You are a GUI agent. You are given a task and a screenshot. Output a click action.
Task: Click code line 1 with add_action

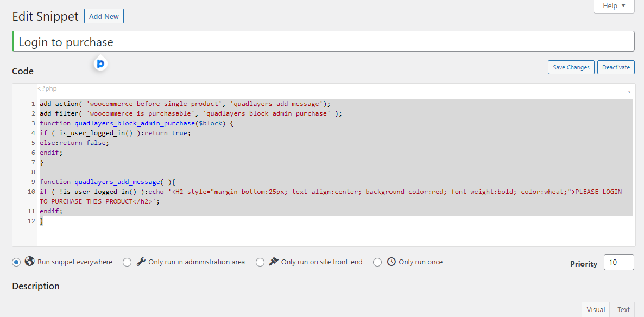point(185,104)
